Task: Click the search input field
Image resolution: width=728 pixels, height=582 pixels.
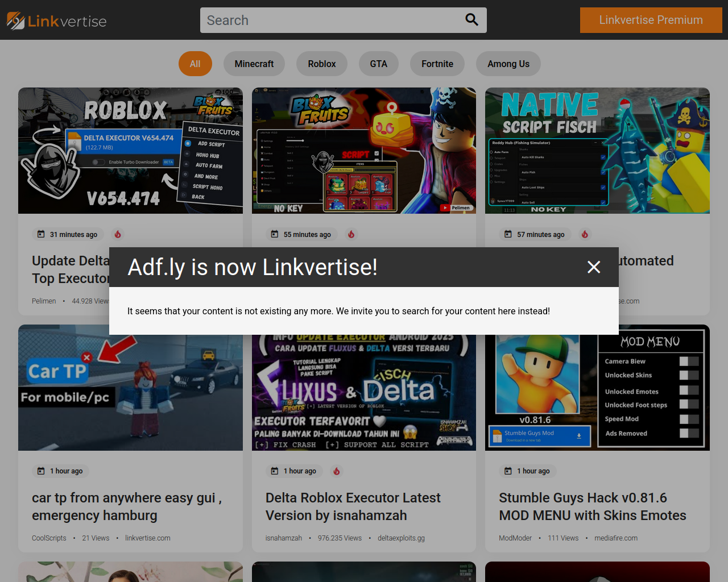Action: click(x=344, y=20)
